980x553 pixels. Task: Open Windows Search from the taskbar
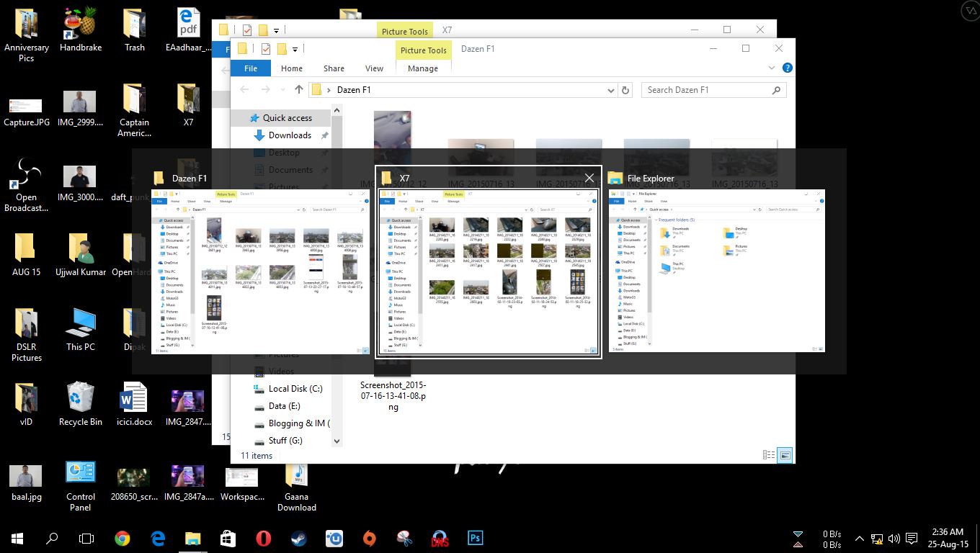click(x=50, y=538)
